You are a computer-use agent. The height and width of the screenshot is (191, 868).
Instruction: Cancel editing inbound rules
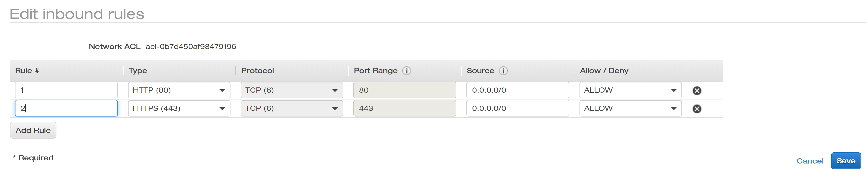point(809,161)
